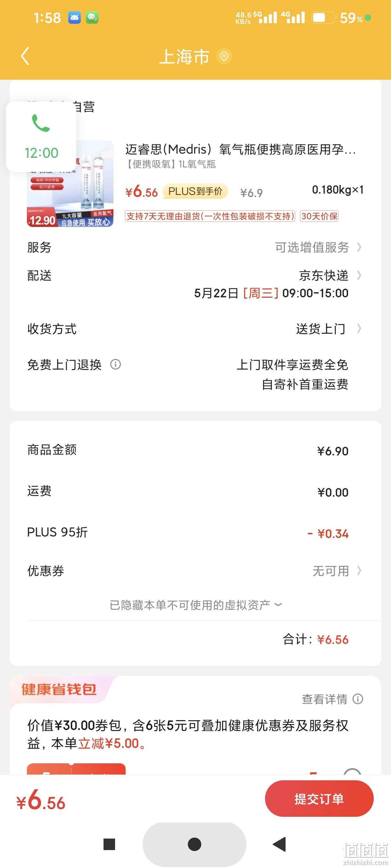
Task: Tap the square recent apps button
Action: [109, 844]
